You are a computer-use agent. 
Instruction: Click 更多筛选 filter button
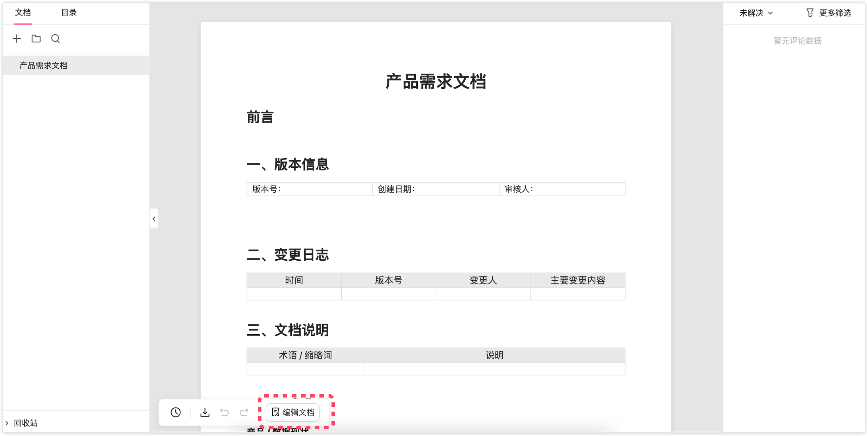(x=834, y=13)
